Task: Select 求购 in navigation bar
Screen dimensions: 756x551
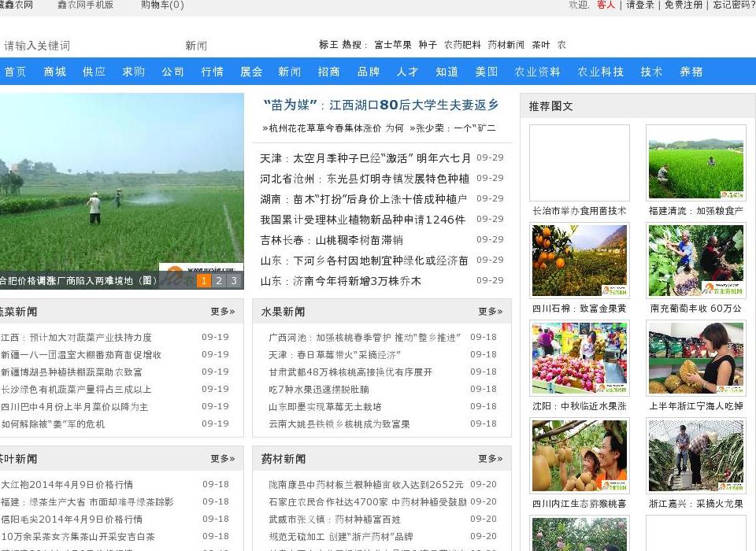Action: (134, 72)
